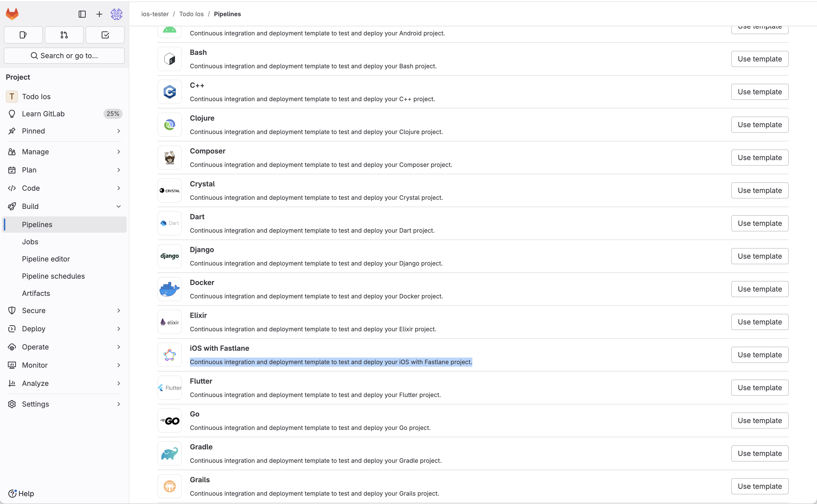Click the Docker whale logo
Screen dimensions: 817x504
(170, 289)
